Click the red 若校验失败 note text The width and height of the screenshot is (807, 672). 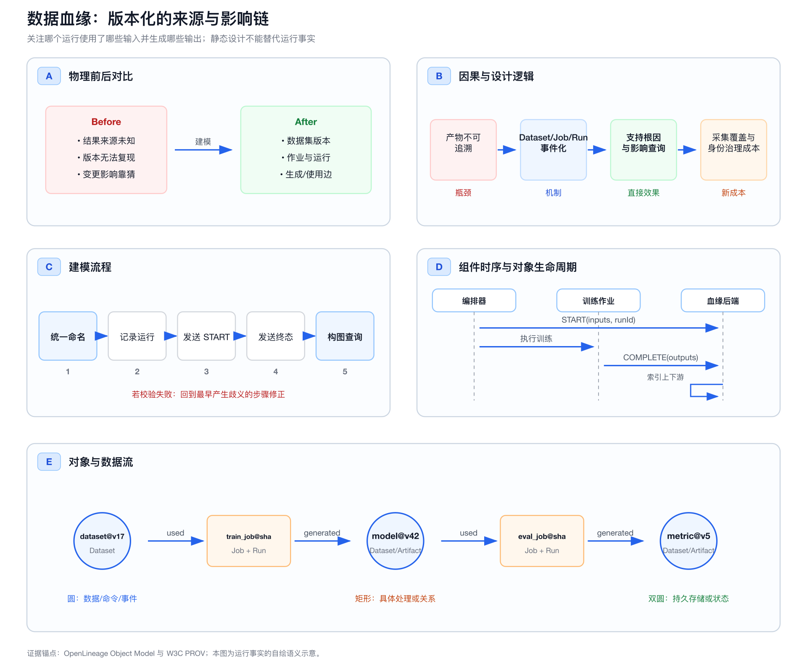[208, 394]
